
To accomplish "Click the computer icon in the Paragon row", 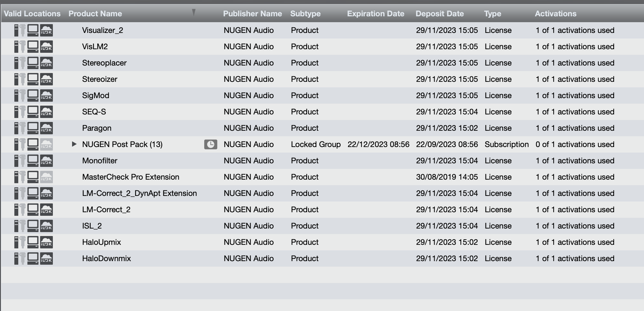I will pos(33,128).
